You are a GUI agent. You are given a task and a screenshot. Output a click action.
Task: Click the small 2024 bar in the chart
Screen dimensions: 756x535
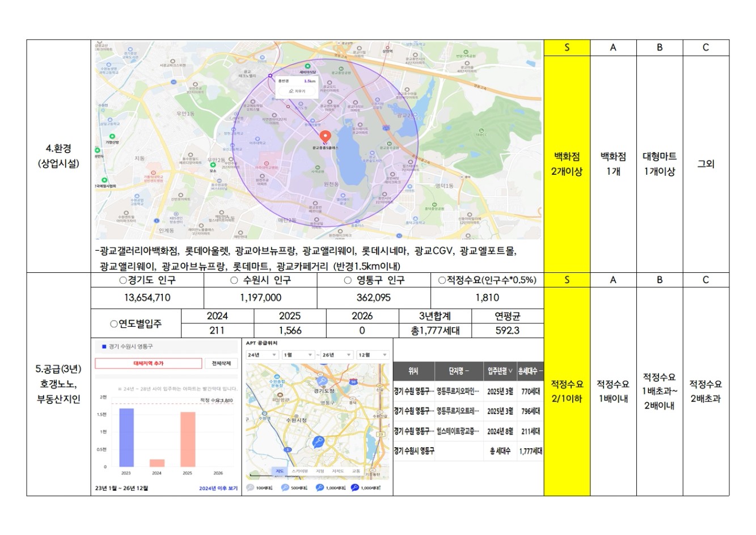[157, 463]
